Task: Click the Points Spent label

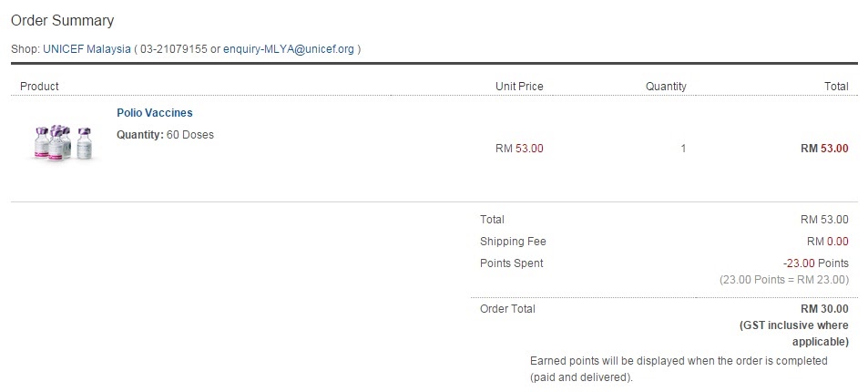Action: (x=511, y=263)
